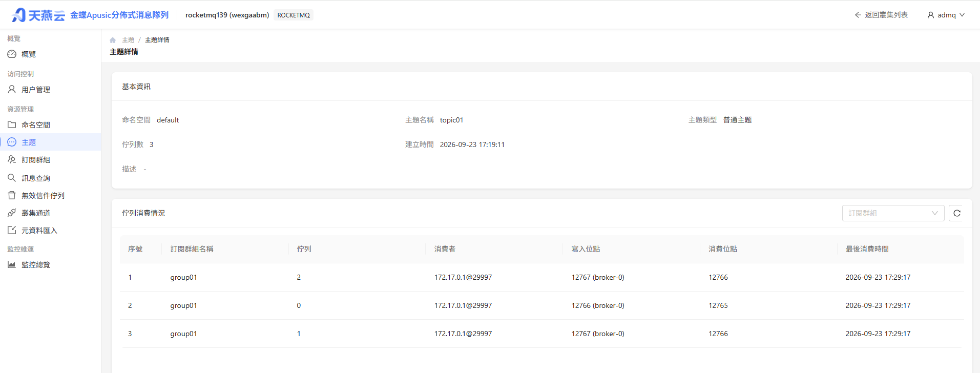Click the 命名空間 folder icon

click(x=12, y=125)
